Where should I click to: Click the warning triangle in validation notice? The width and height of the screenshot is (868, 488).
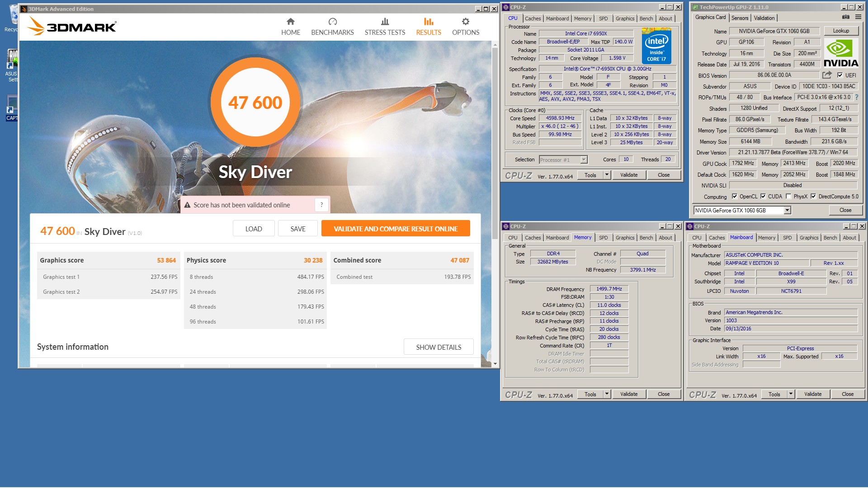click(187, 205)
